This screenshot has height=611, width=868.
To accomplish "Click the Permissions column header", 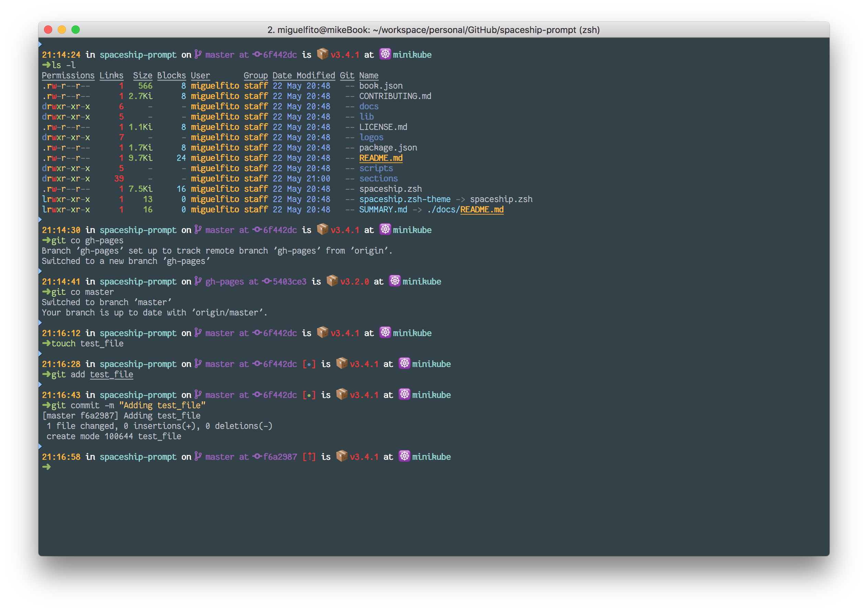I will [x=68, y=75].
